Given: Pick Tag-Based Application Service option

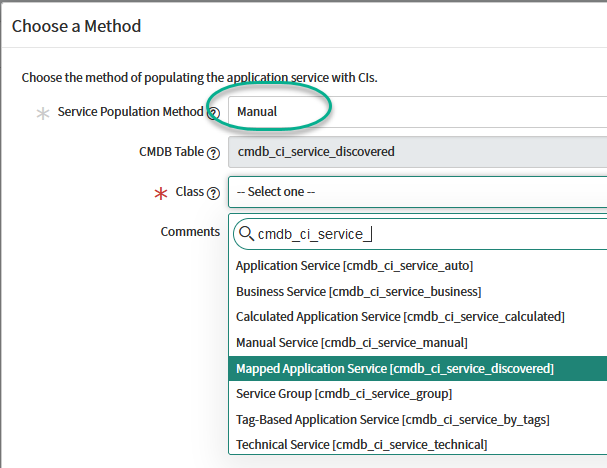Looking at the screenshot, I should coord(393,419).
